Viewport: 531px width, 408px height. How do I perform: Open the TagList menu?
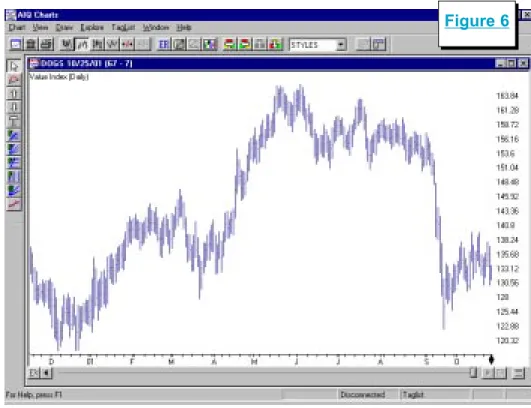(123, 27)
